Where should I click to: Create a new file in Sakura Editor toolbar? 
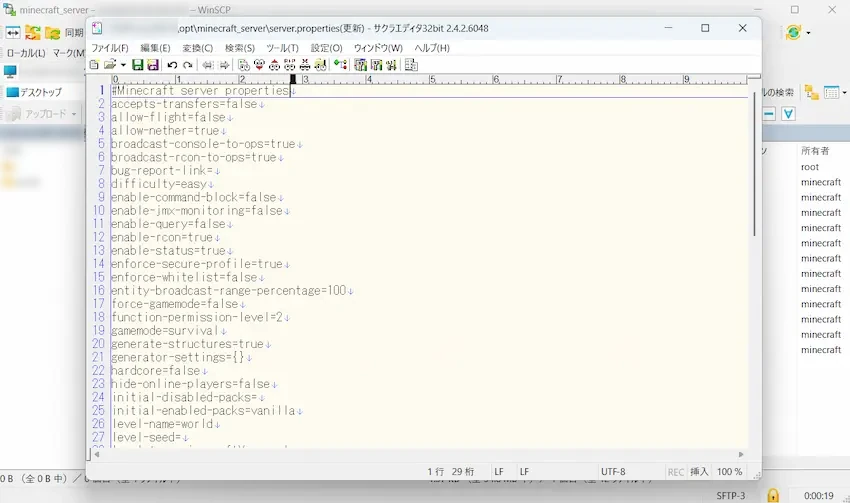coord(94,65)
